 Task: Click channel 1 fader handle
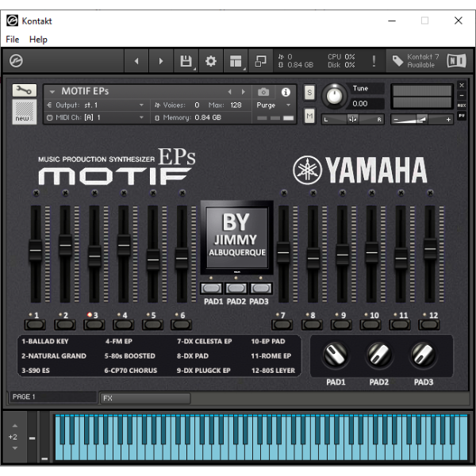pyautogui.click(x=36, y=251)
